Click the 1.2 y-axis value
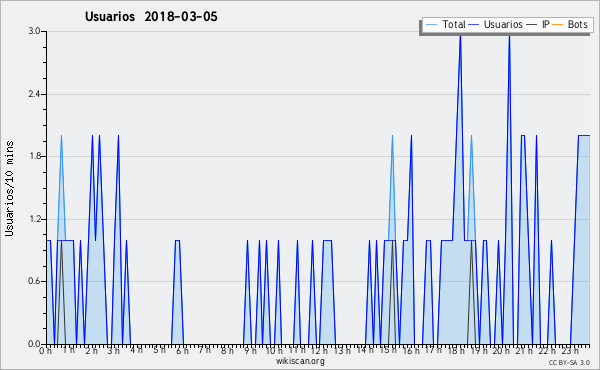Viewport: 600px width, 370px height. pos(35,219)
